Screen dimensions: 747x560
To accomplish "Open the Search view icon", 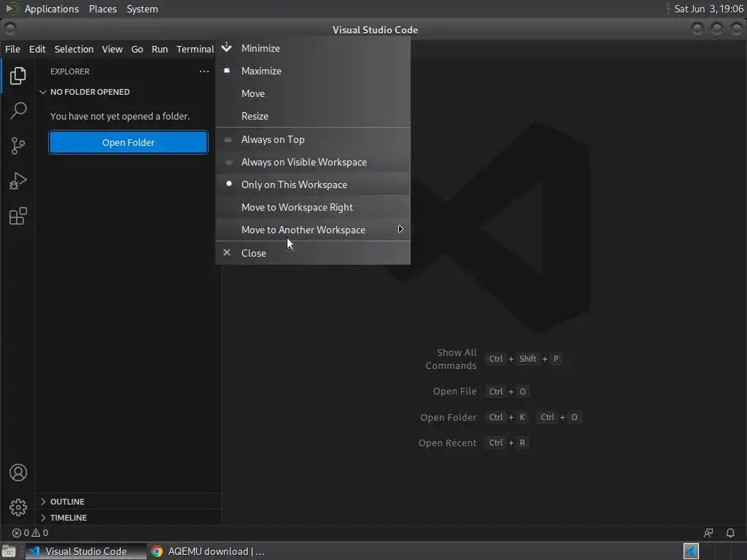I will [x=18, y=111].
